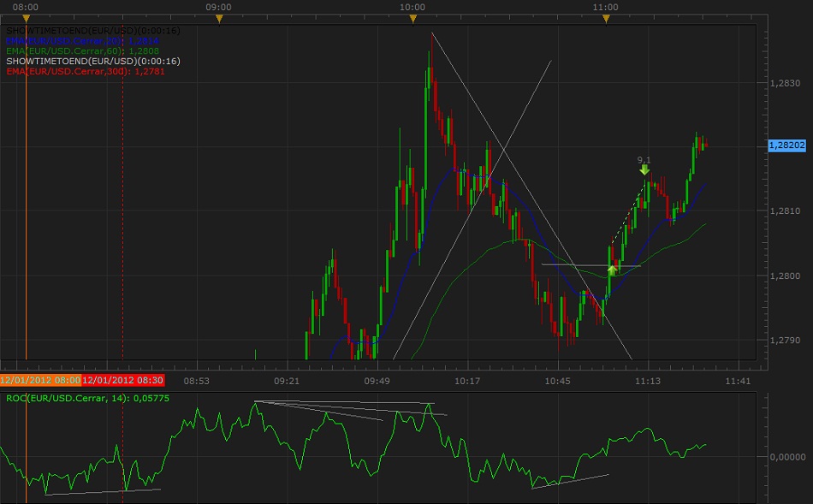Image resolution: width=813 pixels, height=504 pixels.
Task: Select the 11:00 orange triangle time marker
Action: tap(606, 18)
